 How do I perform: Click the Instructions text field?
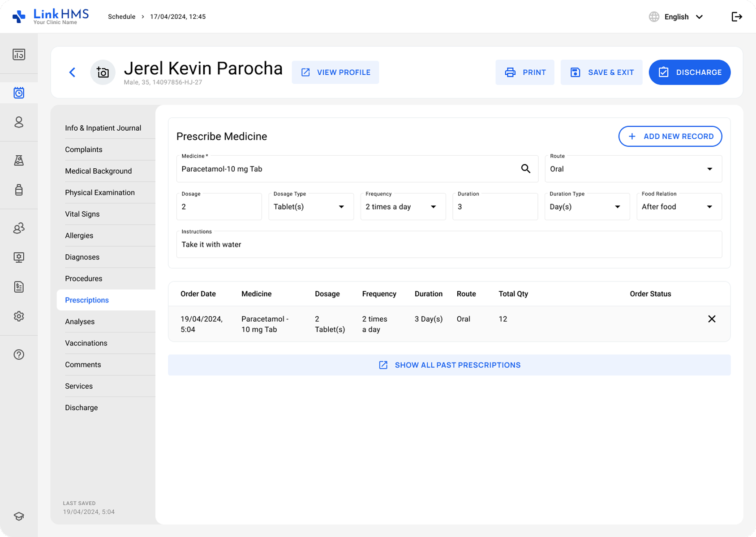(449, 244)
